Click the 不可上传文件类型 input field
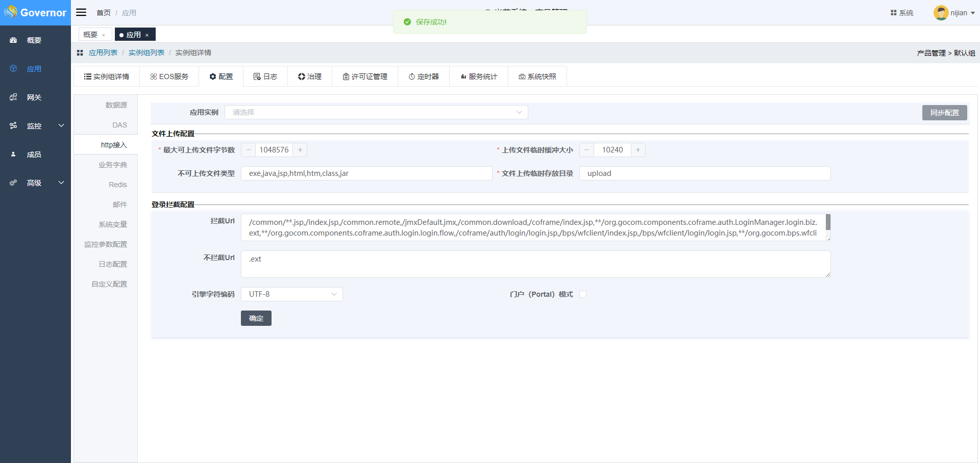 click(x=366, y=173)
